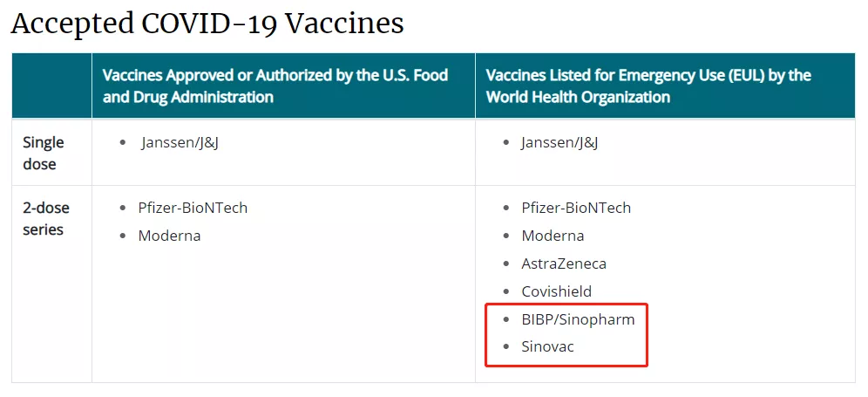Click Moderna in the WHO column
Viewport: 868px width, 397px height.
pyautogui.click(x=553, y=236)
